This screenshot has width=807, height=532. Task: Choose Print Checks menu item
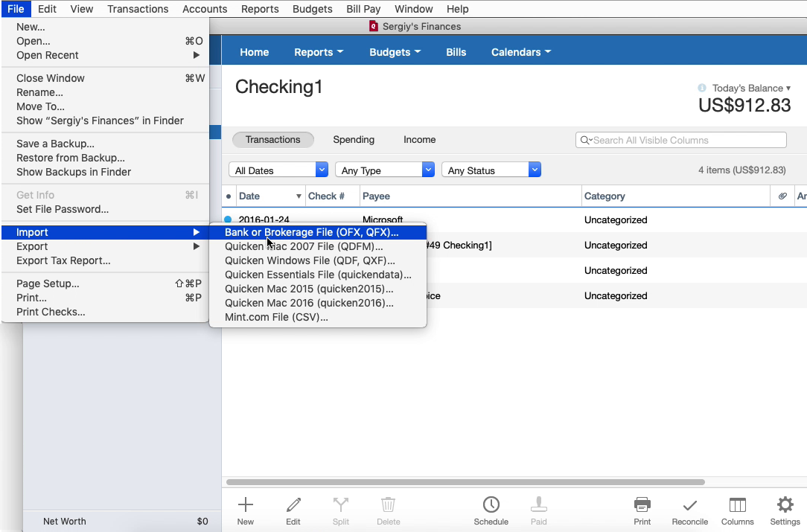point(106,312)
